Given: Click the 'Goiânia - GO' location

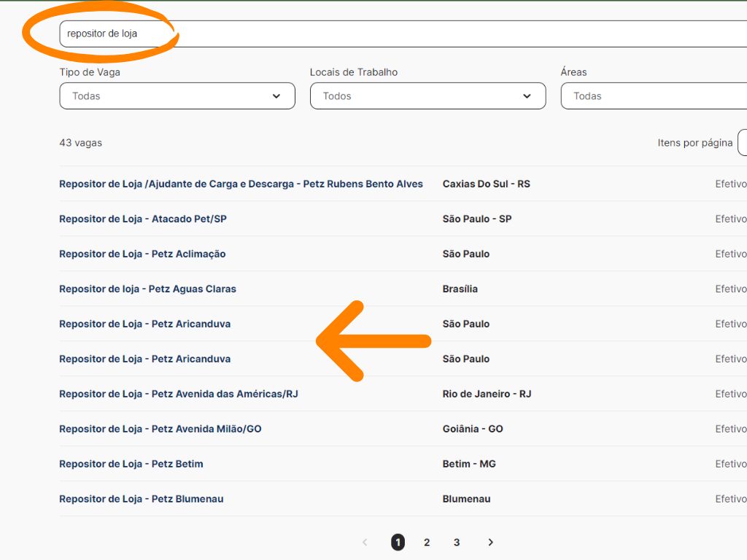Looking at the screenshot, I should [473, 429].
